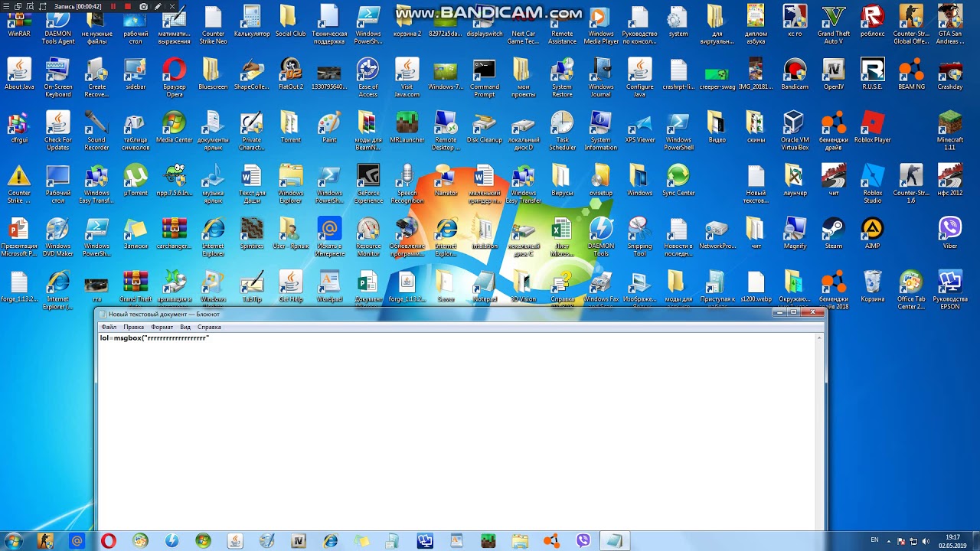Select the Steam desktop icon
The width and height of the screenshot is (980, 551).
(x=834, y=233)
